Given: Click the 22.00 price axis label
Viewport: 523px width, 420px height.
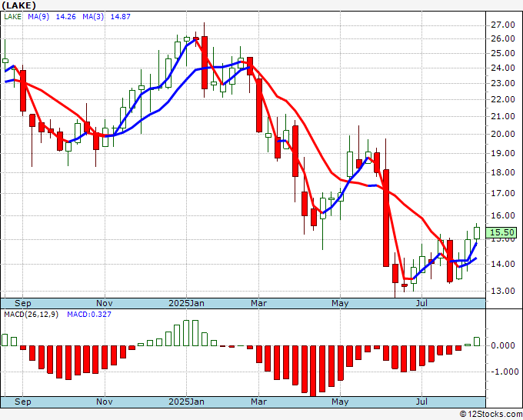Looking at the screenshot, I should click(503, 99).
